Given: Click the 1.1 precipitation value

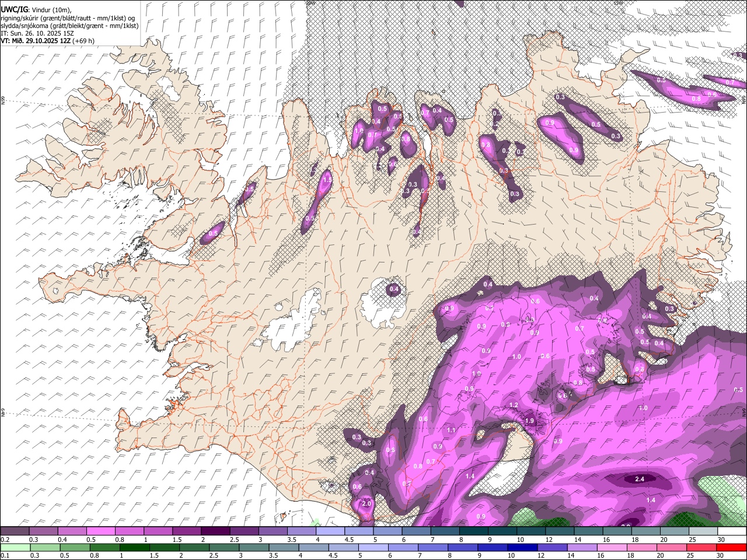Looking at the screenshot, I should coord(451,430).
